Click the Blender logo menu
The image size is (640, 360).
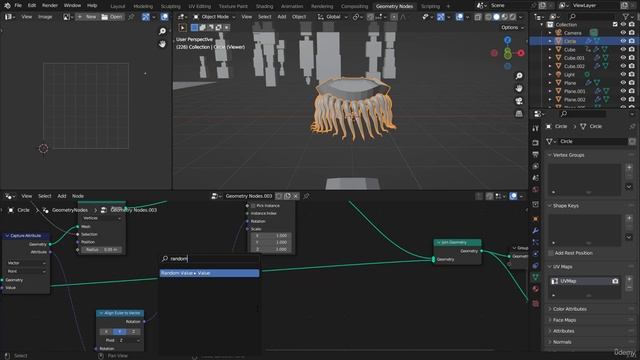click(7, 6)
